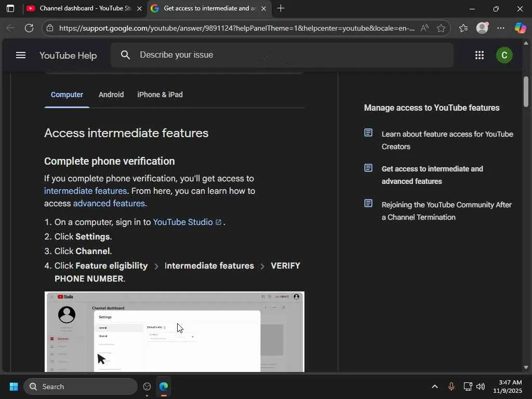Open the advanced features link
The image size is (532, 399).
click(109, 203)
